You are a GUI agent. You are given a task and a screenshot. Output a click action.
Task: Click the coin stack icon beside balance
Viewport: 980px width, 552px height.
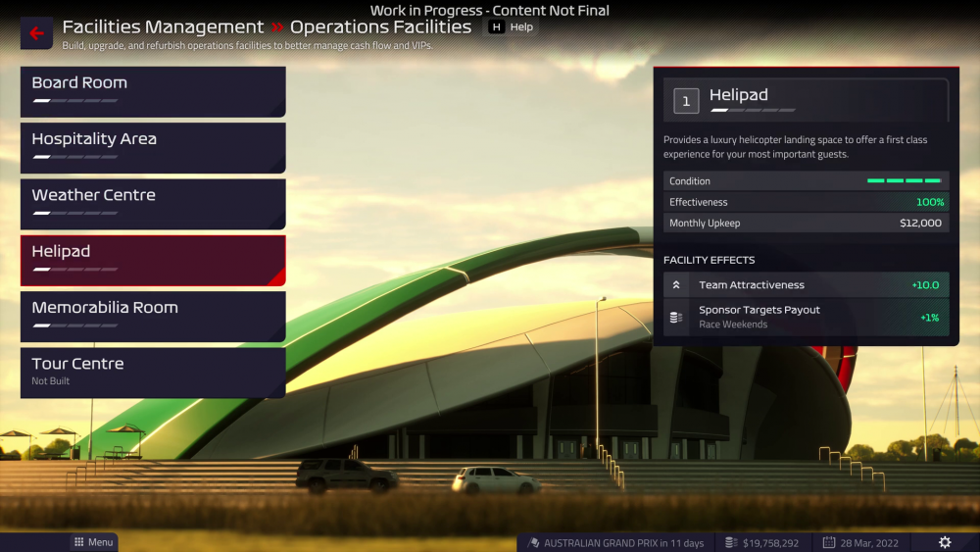pos(731,542)
